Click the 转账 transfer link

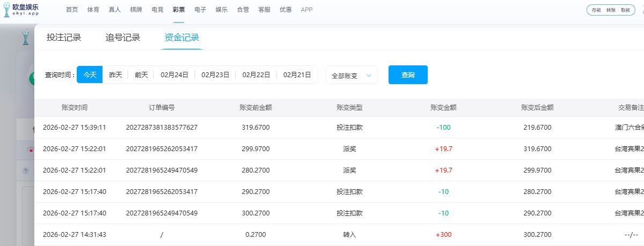(x=611, y=10)
